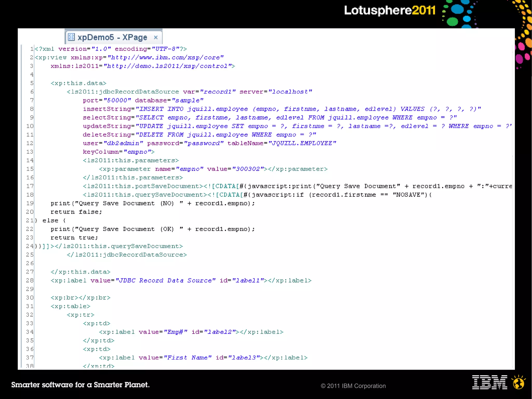Screen dimensions: 532x399
Task: Click the server="localhost" attribute
Action: click(x=275, y=92)
